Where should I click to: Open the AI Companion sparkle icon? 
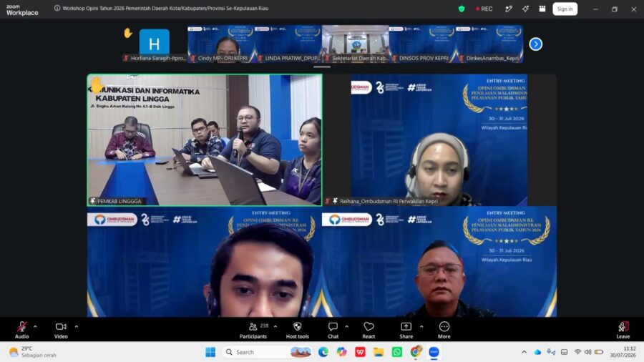525,9
